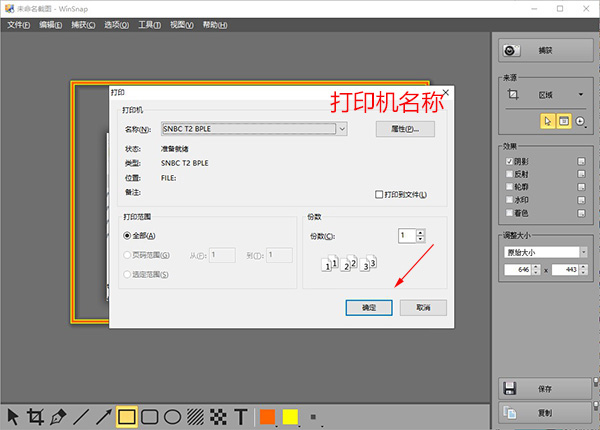Screen dimensions: 600x430
Task: Open printer 属性 properties button
Action: pos(405,129)
